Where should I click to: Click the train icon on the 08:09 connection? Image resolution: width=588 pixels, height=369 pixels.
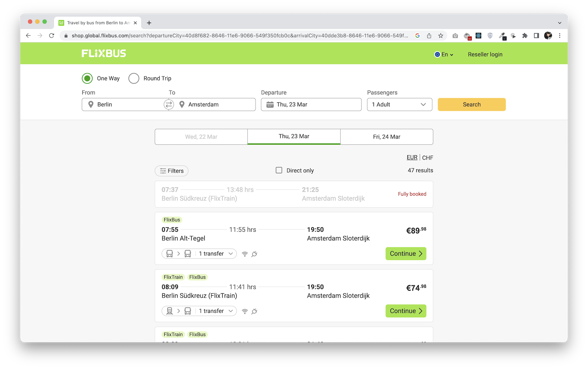(169, 311)
